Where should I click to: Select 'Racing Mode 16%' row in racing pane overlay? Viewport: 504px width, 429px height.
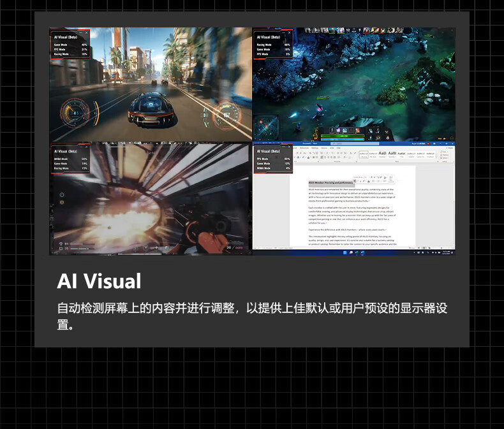(70, 54)
